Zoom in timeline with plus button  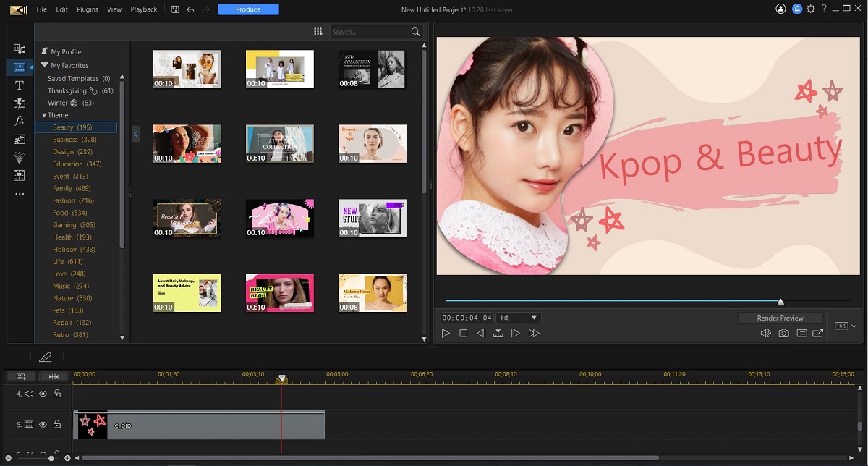(67, 458)
